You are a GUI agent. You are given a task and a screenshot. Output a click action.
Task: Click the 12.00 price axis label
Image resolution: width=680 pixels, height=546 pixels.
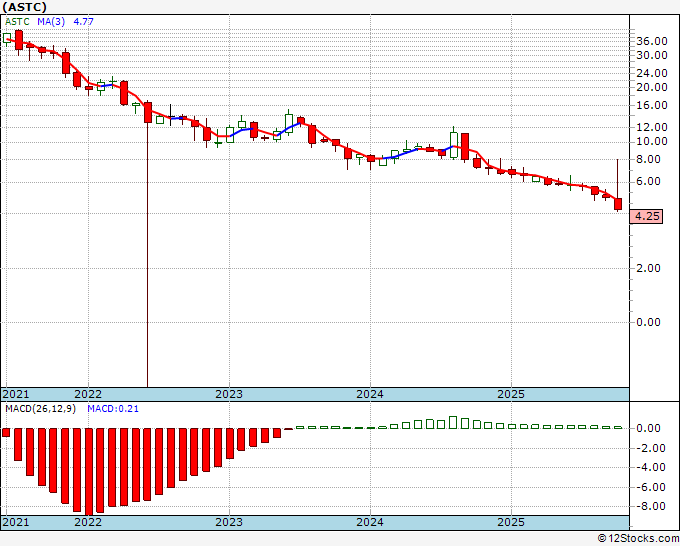click(x=652, y=128)
